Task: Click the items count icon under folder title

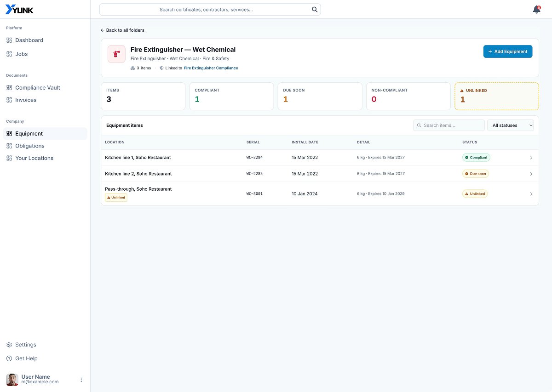Action: (133, 68)
